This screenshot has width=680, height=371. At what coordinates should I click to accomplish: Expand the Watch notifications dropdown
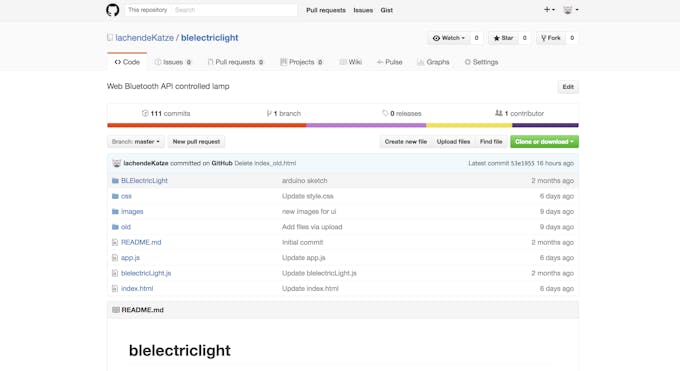pyautogui.click(x=449, y=38)
